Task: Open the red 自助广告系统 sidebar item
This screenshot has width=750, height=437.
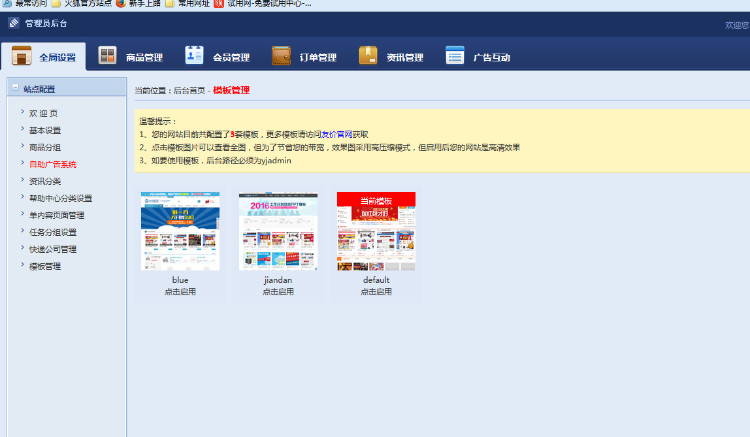Action: 53,164
